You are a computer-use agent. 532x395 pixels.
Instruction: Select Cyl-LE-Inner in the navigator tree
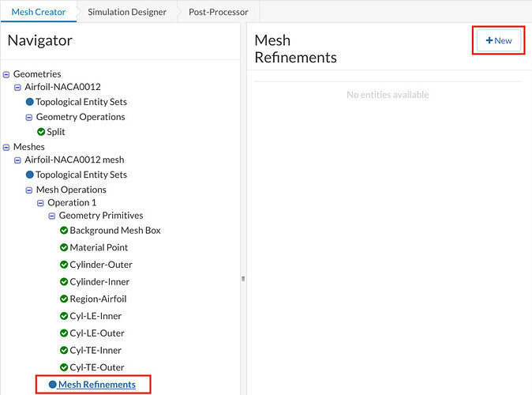pos(96,316)
